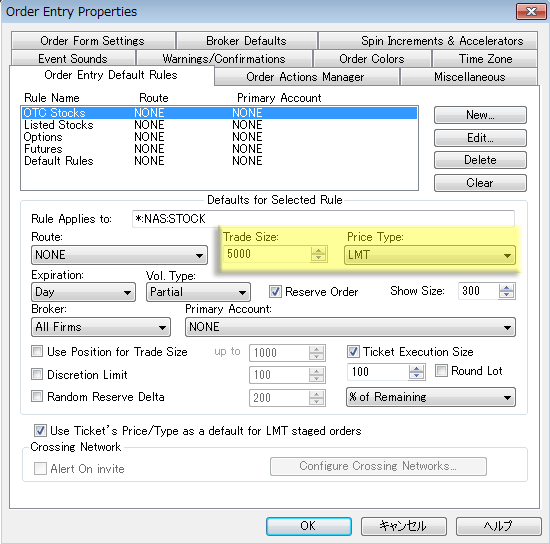The width and height of the screenshot is (550, 544).
Task: Enable the Discretion Limit checkbox
Action: point(37,374)
